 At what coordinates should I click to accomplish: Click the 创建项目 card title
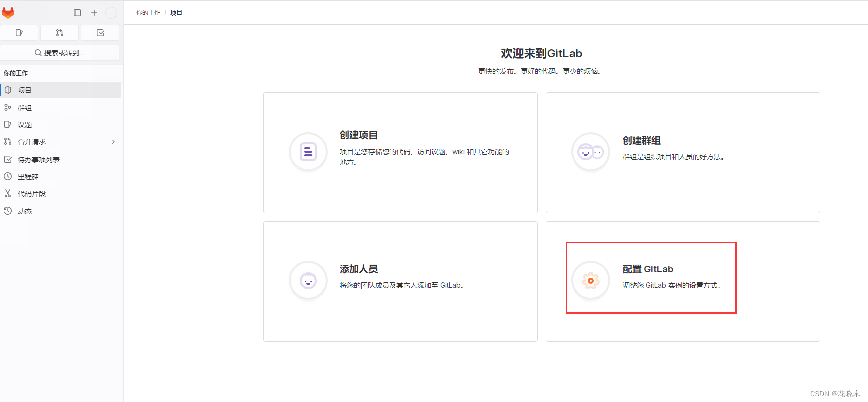tap(358, 135)
